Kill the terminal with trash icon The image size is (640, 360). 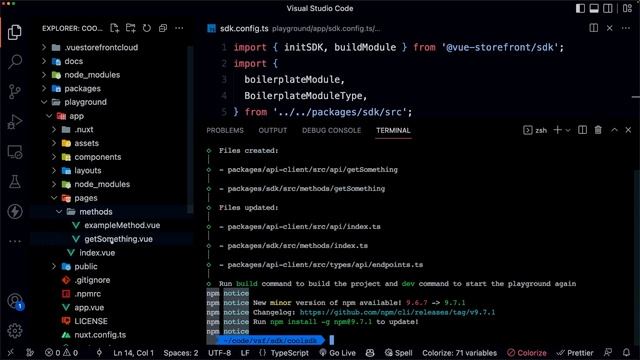(x=598, y=130)
